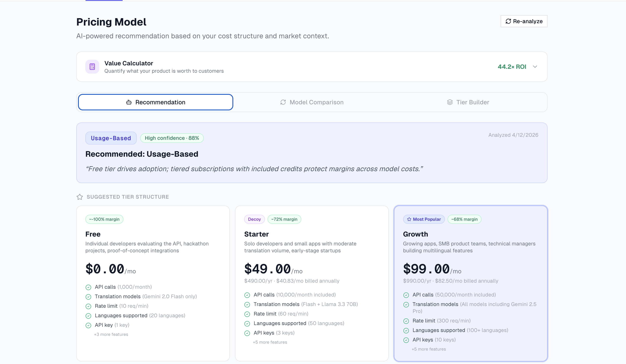Viewport: 626px width, 364px height.
Task: Click the robot icon in Recommendation tab
Action: (129, 102)
